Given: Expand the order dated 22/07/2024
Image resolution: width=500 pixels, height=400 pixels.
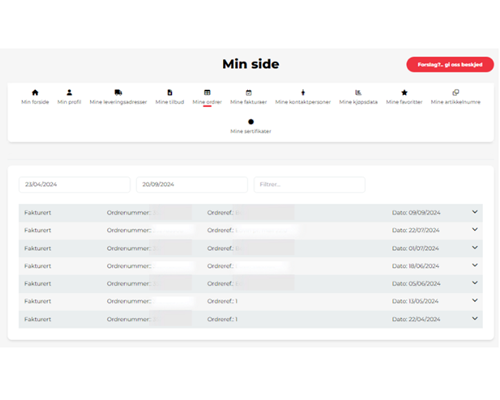Looking at the screenshot, I should coord(475,230).
